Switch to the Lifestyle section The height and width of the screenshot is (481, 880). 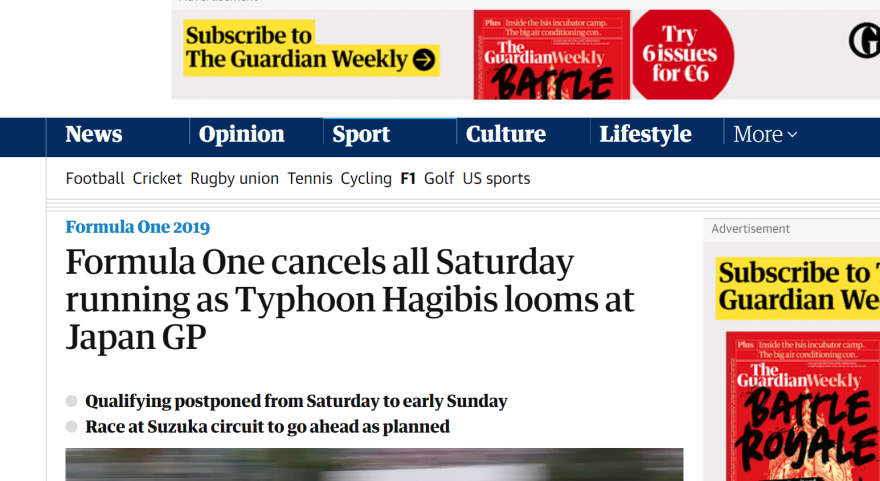coord(645,134)
